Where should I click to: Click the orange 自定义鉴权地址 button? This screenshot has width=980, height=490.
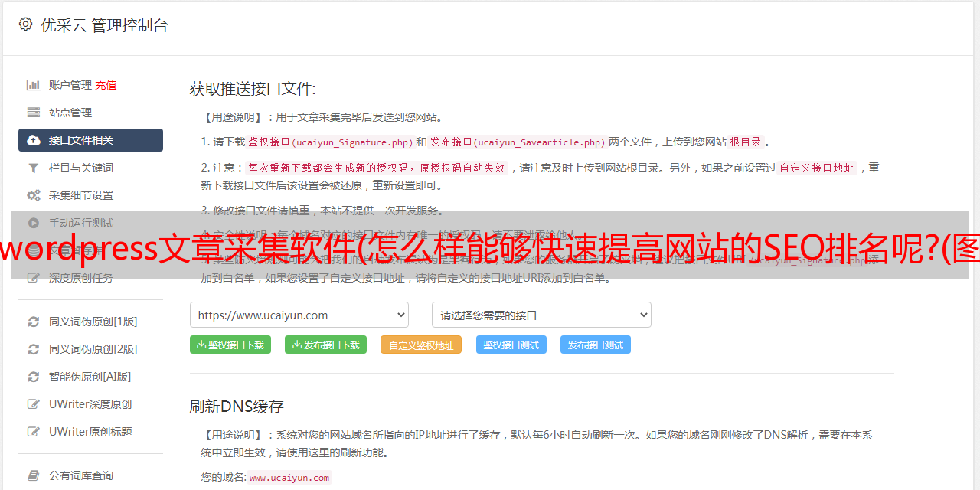pos(421,345)
